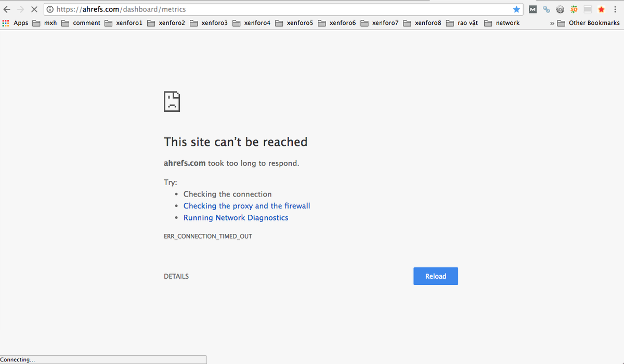Open the xenforo1 bookmark folder

123,23
